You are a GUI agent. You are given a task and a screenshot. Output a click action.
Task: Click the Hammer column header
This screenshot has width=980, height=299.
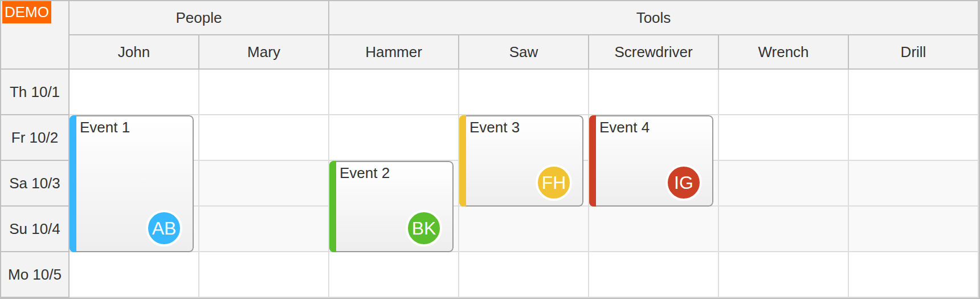(x=394, y=52)
